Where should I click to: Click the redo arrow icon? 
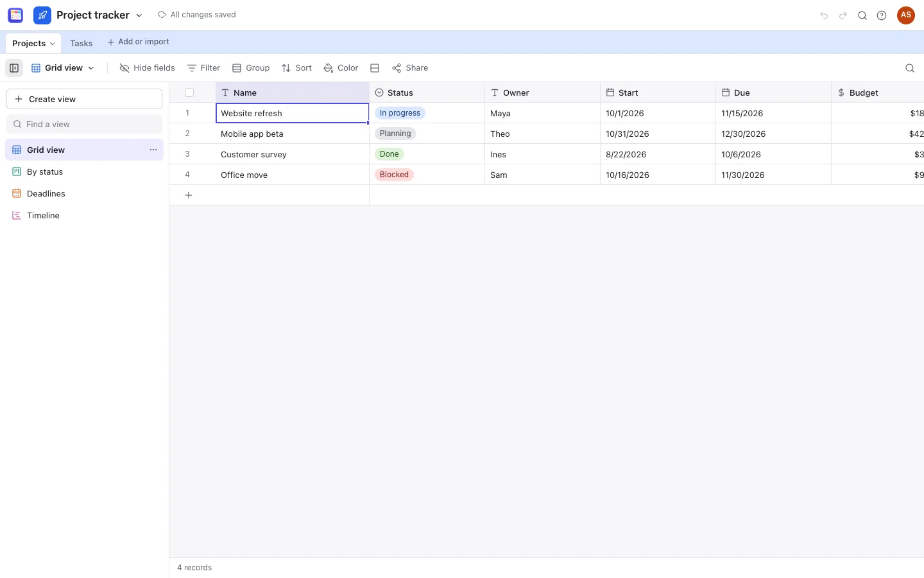[x=843, y=15]
